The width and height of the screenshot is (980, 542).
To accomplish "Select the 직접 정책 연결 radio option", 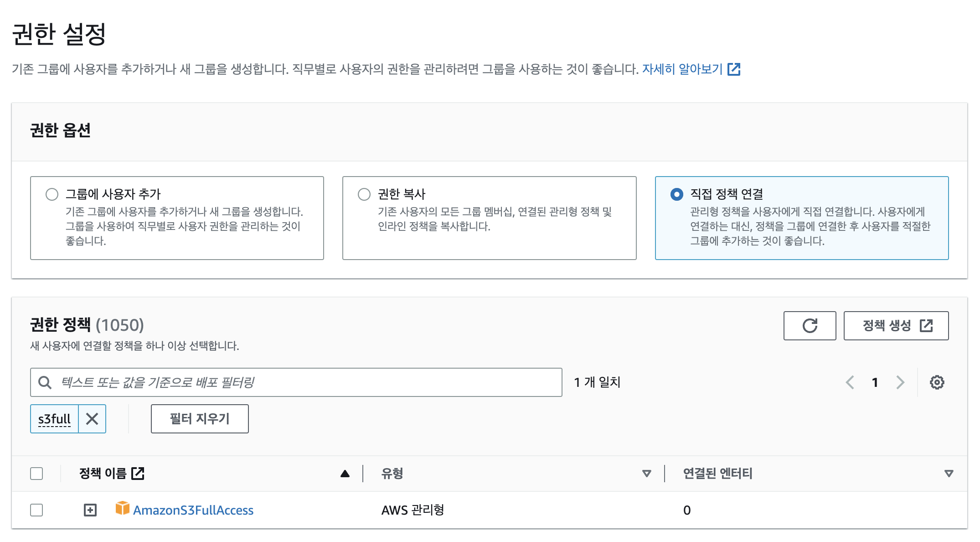I will pos(677,194).
